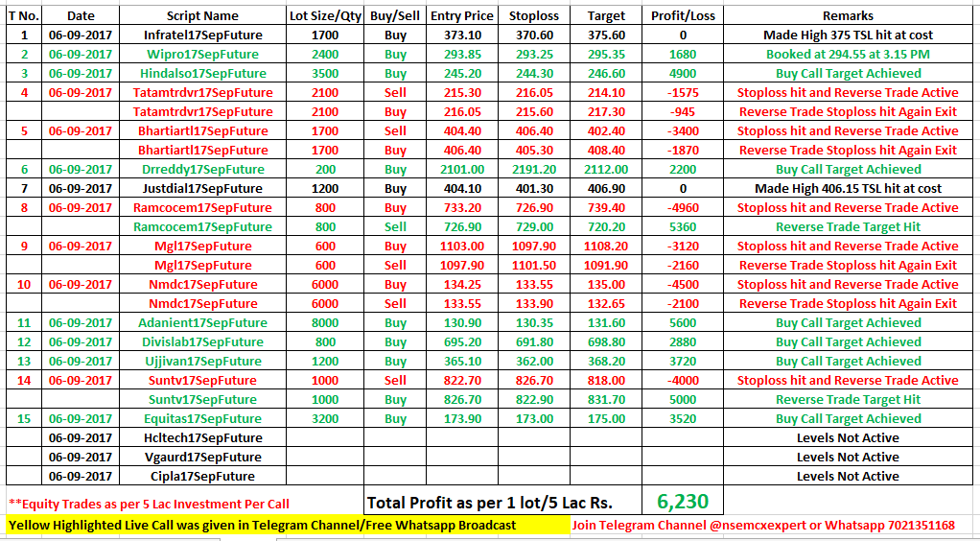Click the entry price 373.10 cell
This screenshot has height=541, width=980.
coord(462,35)
